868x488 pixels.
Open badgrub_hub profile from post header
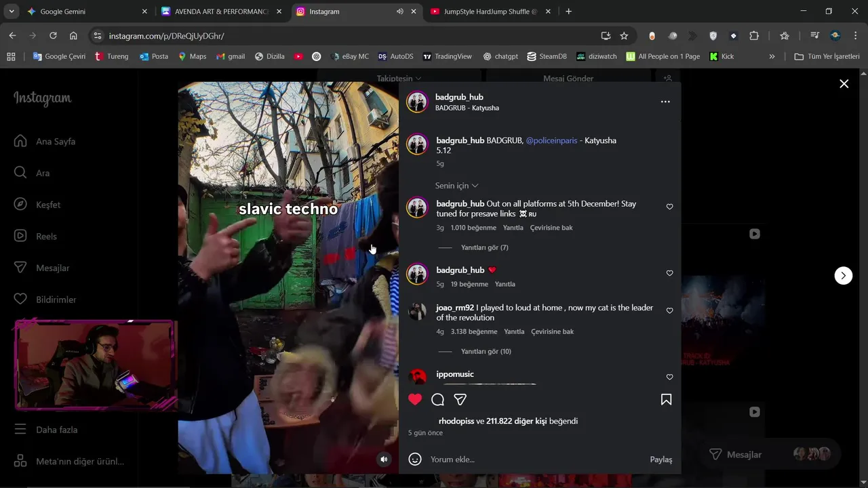click(x=459, y=97)
